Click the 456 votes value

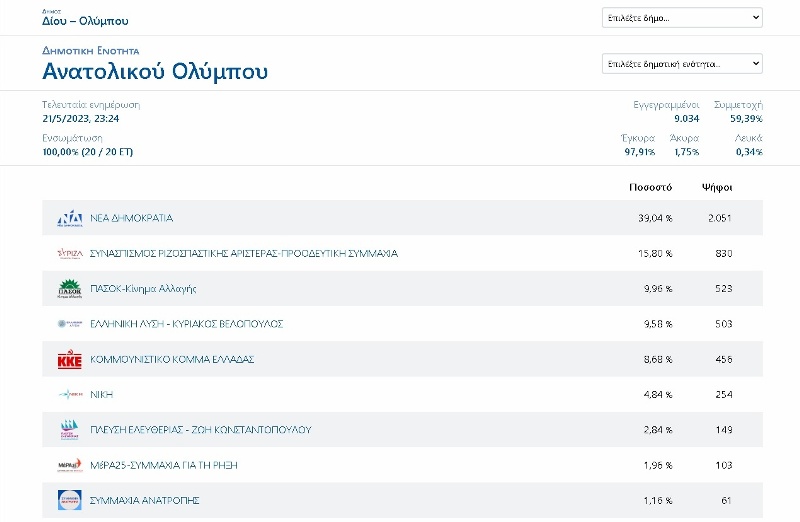click(x=723, y=359)
